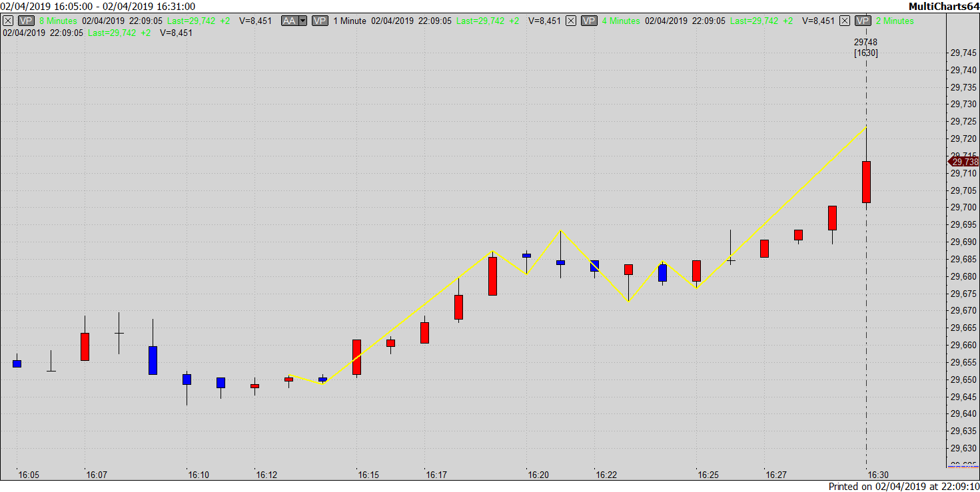Image resolution: width=980 pixels, height=492 pixels.
Task: Toggle the X box beside 2 Minutes series
Action: [845, 21]
